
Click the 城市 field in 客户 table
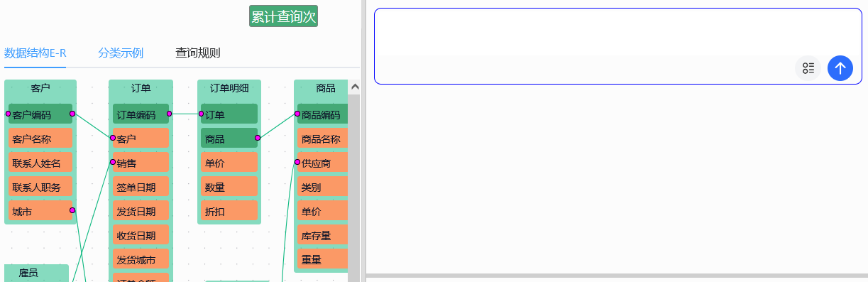tap(40, 210)
